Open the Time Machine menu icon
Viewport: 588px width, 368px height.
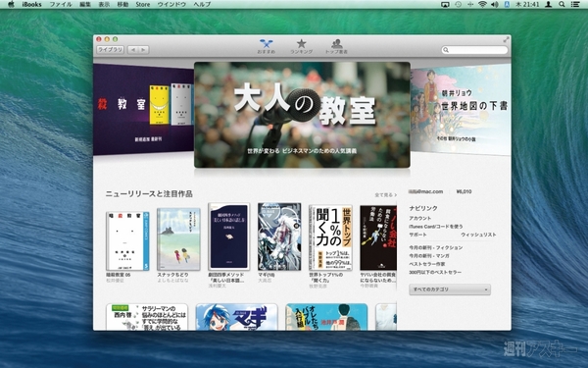click(x=458, y=4)
